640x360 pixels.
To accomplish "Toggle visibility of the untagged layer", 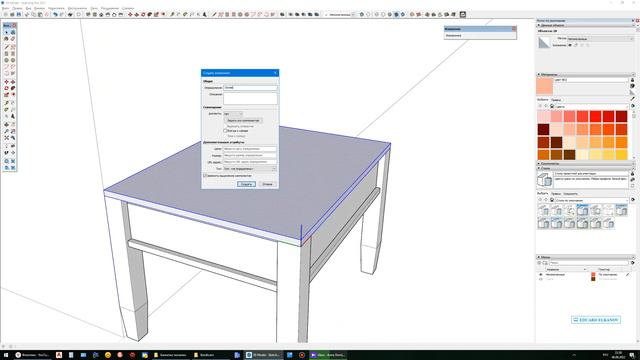I will coord(541,275).
